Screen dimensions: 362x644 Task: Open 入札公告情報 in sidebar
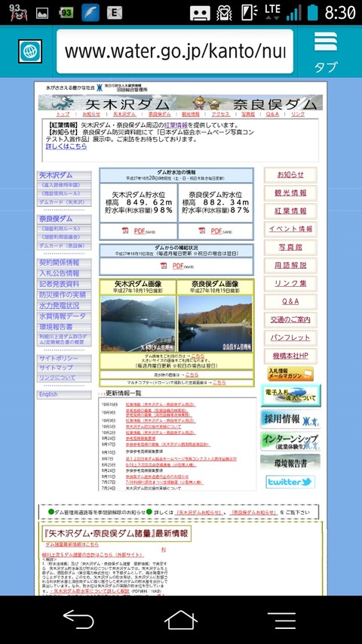pyautogui.click(x=64, y=273)
